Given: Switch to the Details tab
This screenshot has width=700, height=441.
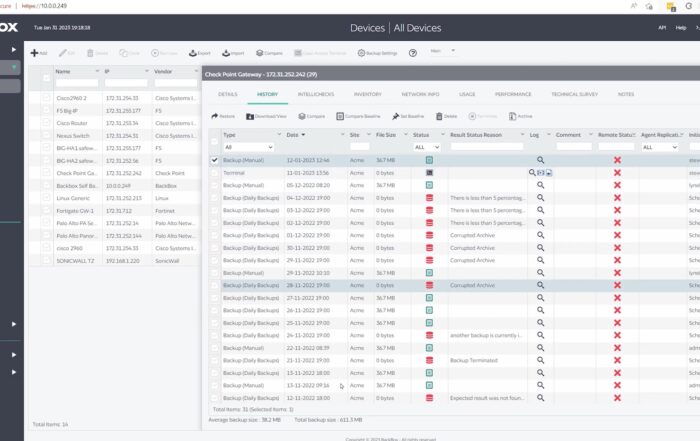Looking at the screenshot, I should [228, 94].
